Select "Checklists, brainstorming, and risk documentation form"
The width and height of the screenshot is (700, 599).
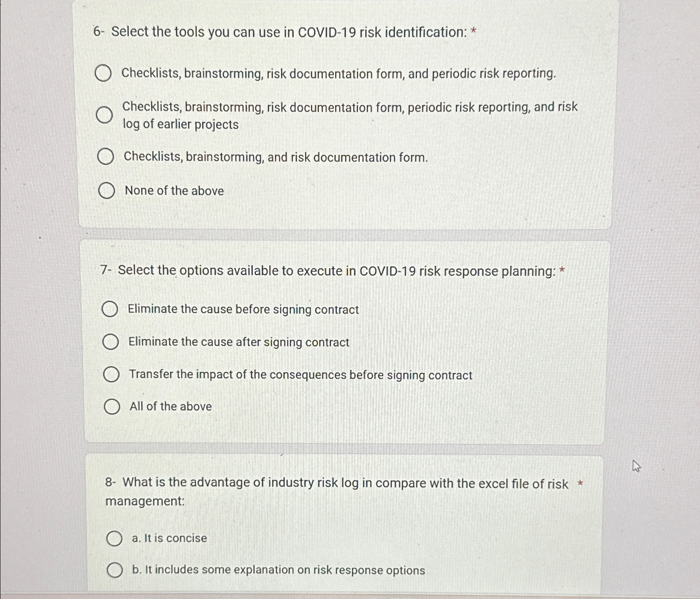[x=105, y=157]
